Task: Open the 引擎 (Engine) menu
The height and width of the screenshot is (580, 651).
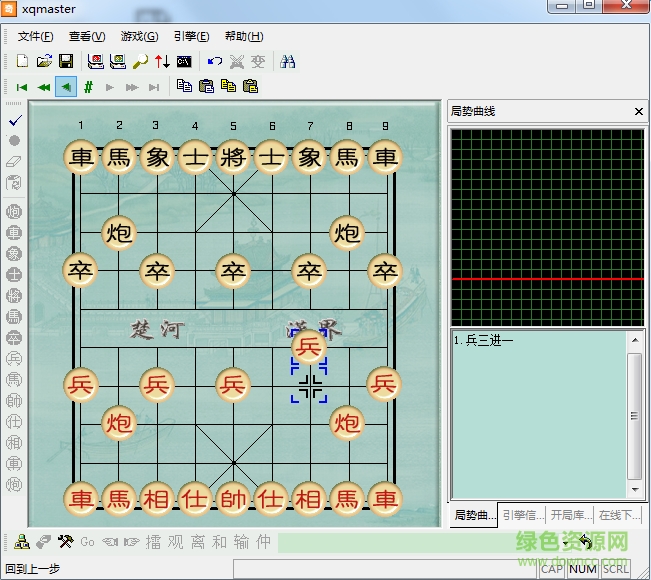Action: tap(191, 36)
